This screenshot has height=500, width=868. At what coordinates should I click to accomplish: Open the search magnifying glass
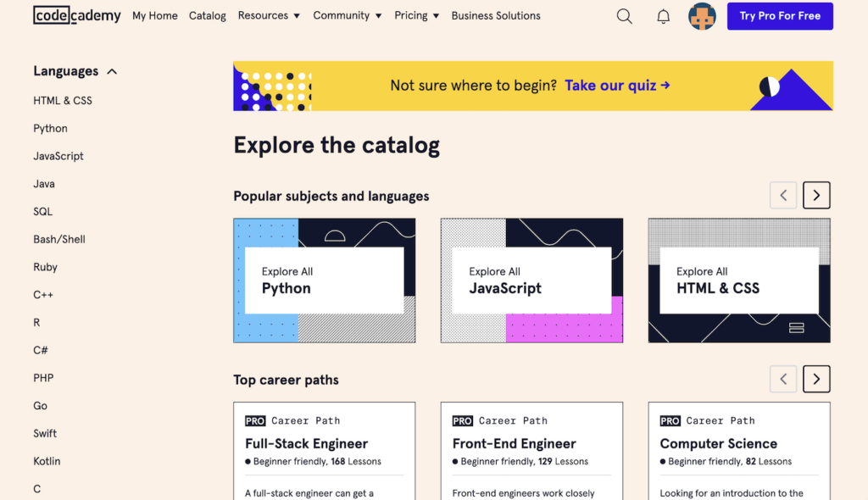[625, 16]
